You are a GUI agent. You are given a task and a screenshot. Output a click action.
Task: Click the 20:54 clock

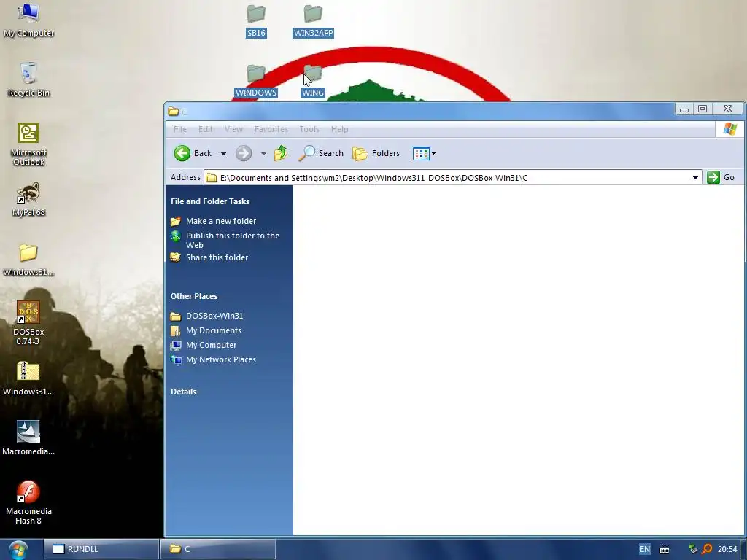[727, 549]
